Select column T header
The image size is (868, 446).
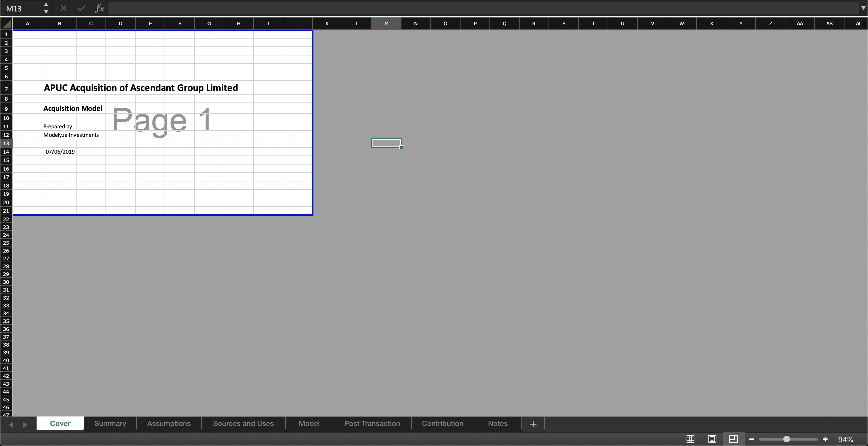click(x=593, y=24)
